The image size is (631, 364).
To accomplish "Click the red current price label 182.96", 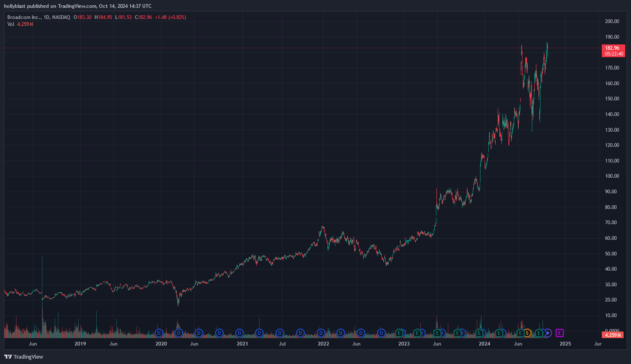I will pos(612,48).
